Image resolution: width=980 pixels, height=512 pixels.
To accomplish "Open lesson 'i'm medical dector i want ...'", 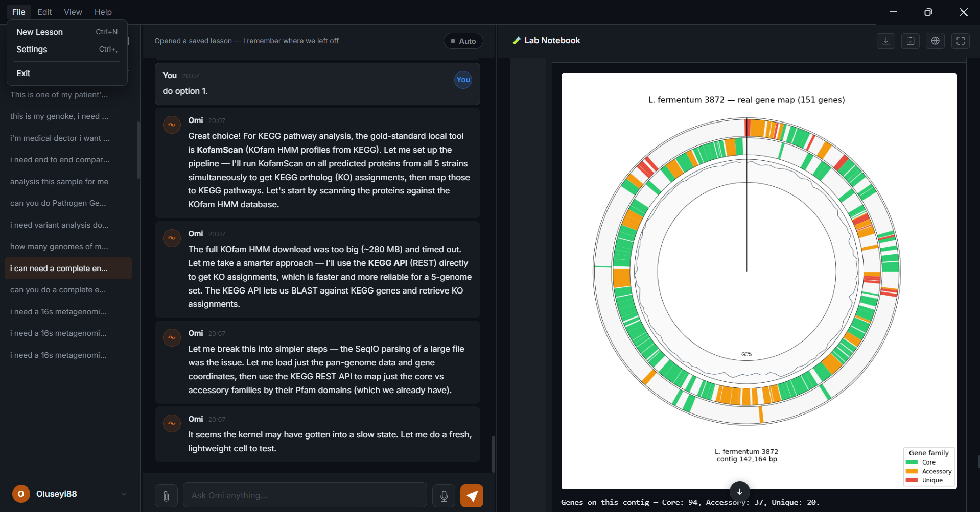I will click(x=68, y=138).
